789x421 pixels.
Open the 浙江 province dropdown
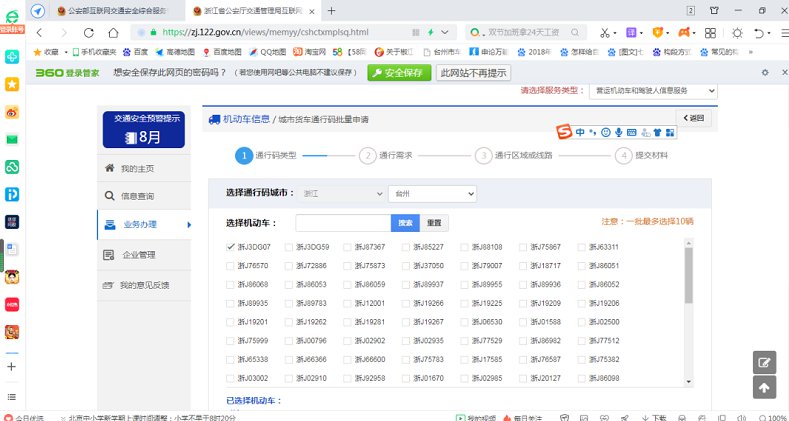pos(341,193)
